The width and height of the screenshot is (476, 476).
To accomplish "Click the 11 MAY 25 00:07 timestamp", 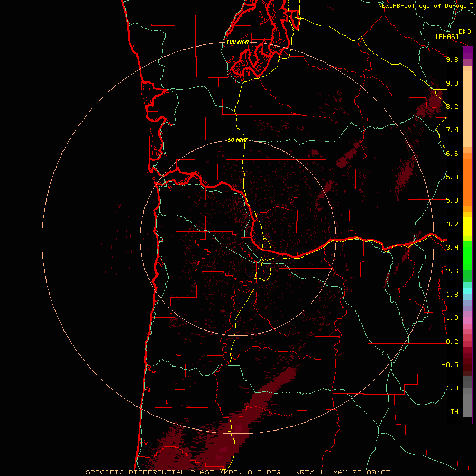I will point(354,472).
